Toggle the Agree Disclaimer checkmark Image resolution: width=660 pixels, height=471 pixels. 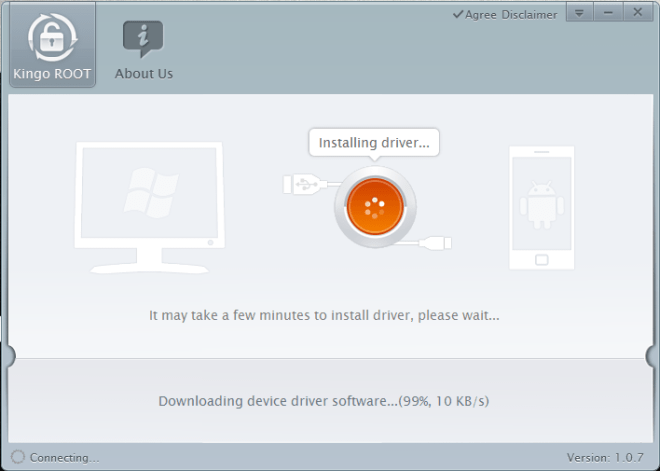[458, 15]
